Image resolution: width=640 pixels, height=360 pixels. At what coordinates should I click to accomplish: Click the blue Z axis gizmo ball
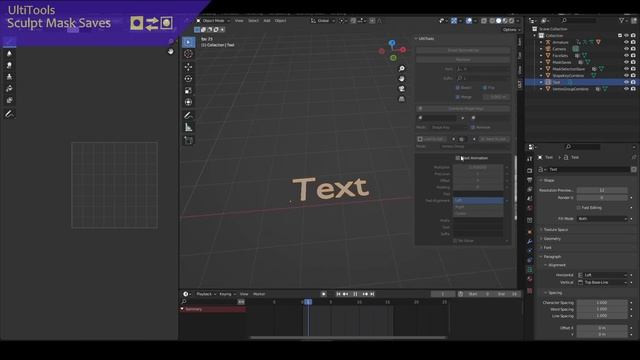[392, 42]
